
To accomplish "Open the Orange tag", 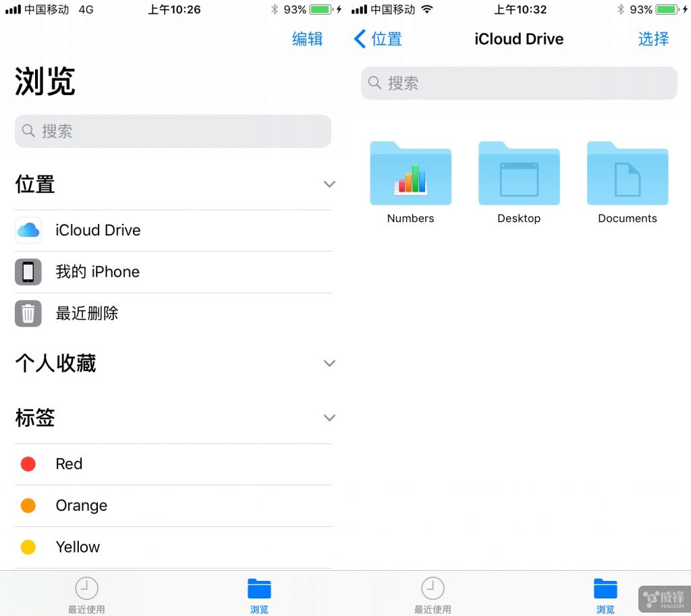I will click(x=81, y=505).
